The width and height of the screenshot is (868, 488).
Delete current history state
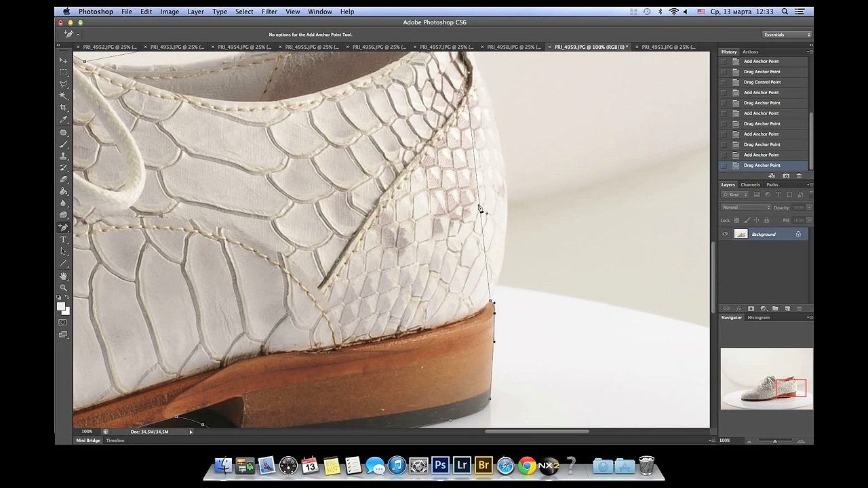(799, 176)
